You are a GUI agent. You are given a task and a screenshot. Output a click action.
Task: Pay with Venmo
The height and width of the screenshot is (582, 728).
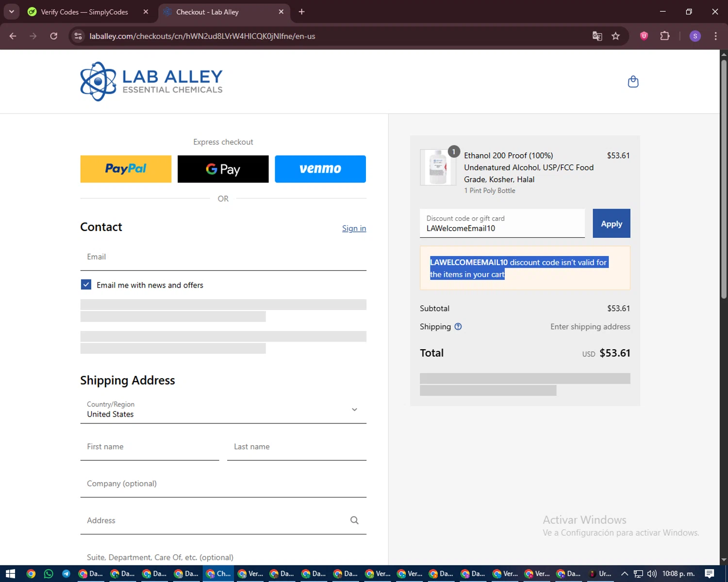tap(320, 169)
